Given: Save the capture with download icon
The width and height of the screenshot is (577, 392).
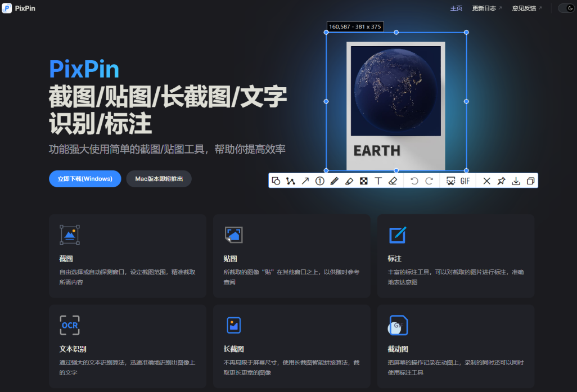Looking at the screenshot, I should tap(516, 181).
